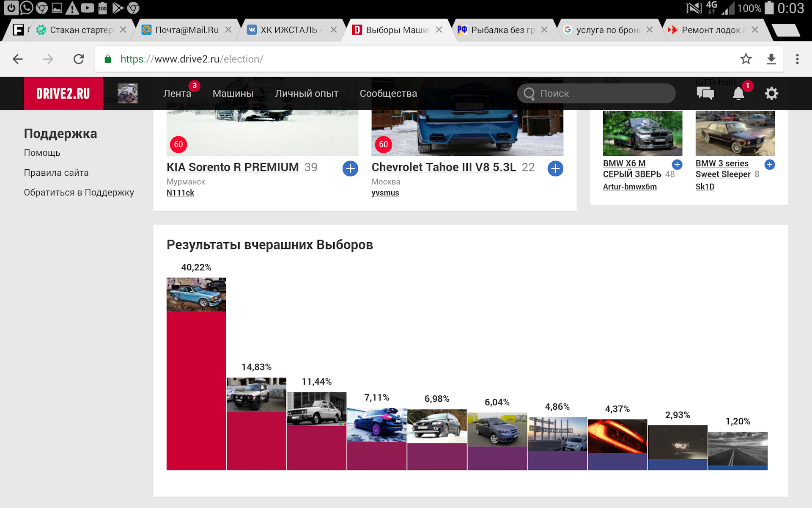Click the 40,22% winning red bar

click(x=196, y=389)
